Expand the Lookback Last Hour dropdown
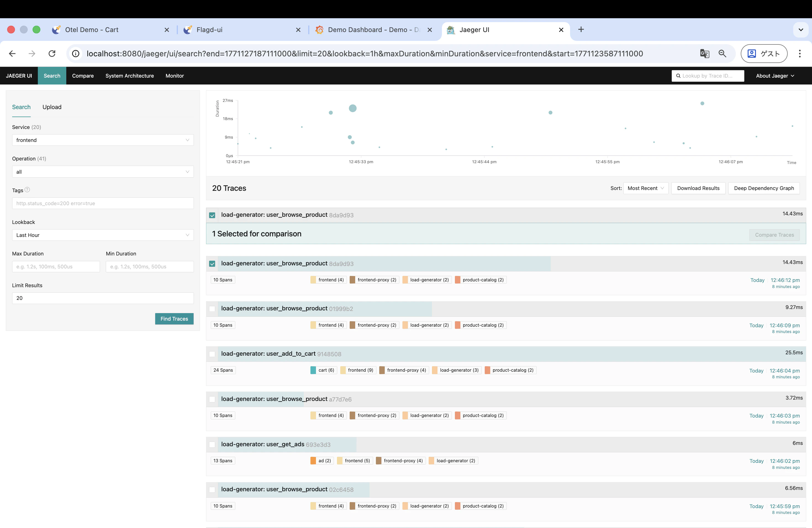Image resolution: width=812 pixels, height=528 pixels. 103,235
